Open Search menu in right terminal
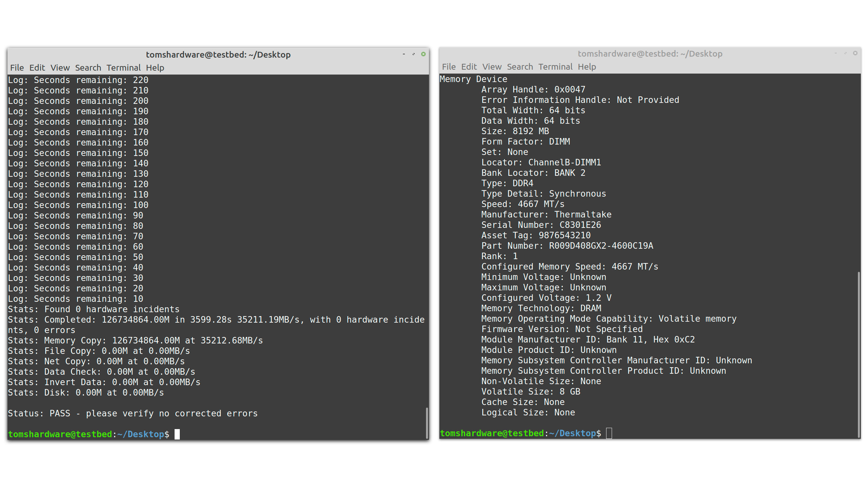This screenshot has height=488, width=868. [x=520, y=67]
